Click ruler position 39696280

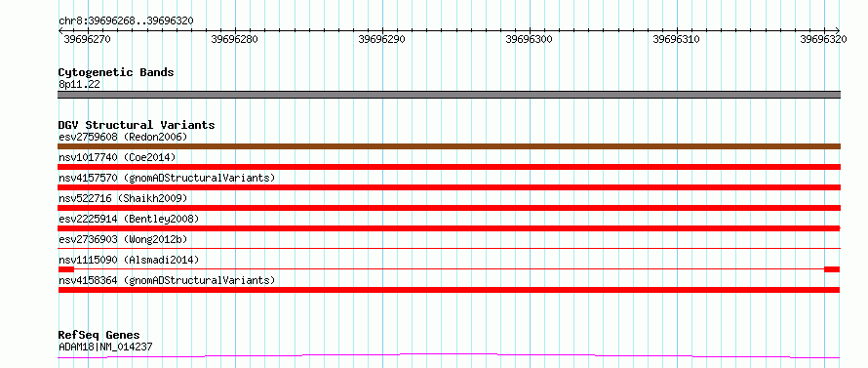235,39
